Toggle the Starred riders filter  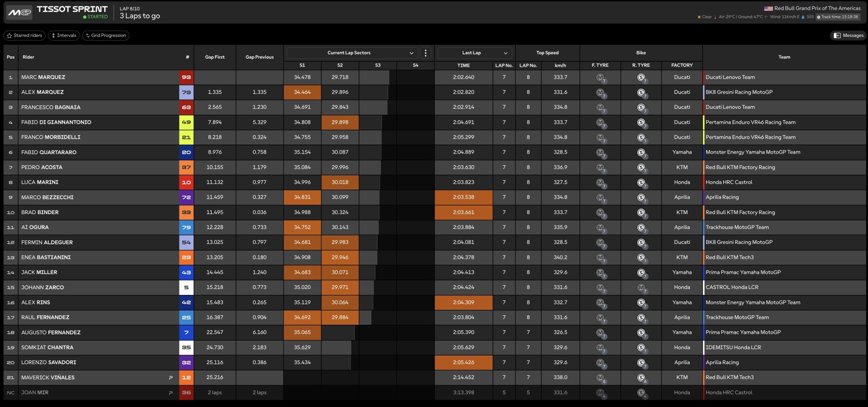(x=24, y=35)
